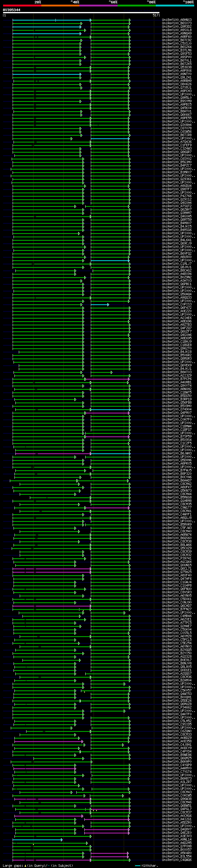The height and width of the screenshot is (868, 197).
Task: Click the UniRef100_B7PCP6 entry
Action: point(177,379)
